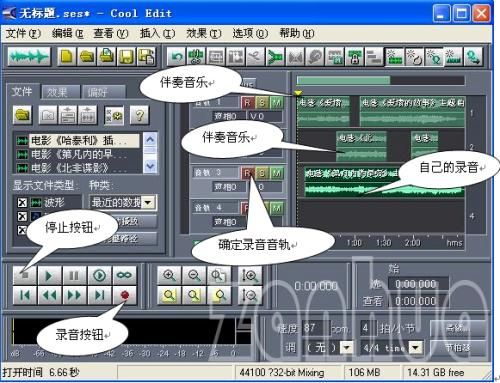This screenshot has height=383, width=500.
Task: Toggle the checkbox beside the blue note icon
Action: (x=22, y=216)
